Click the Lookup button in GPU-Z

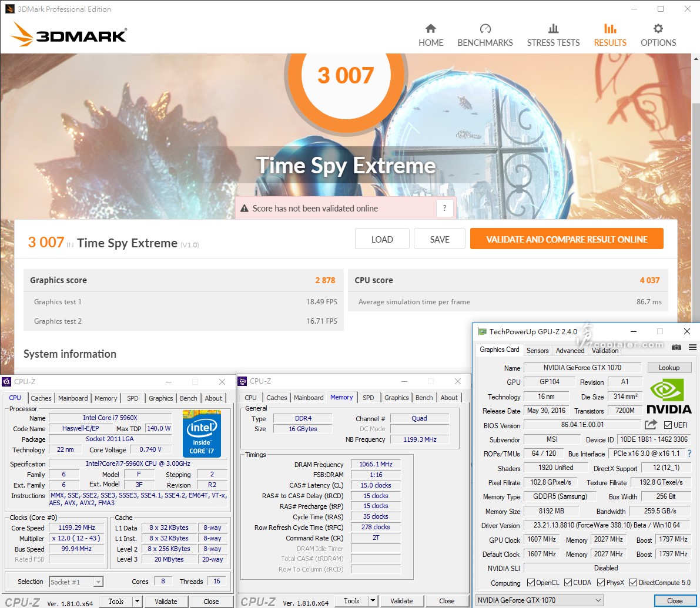669,367
